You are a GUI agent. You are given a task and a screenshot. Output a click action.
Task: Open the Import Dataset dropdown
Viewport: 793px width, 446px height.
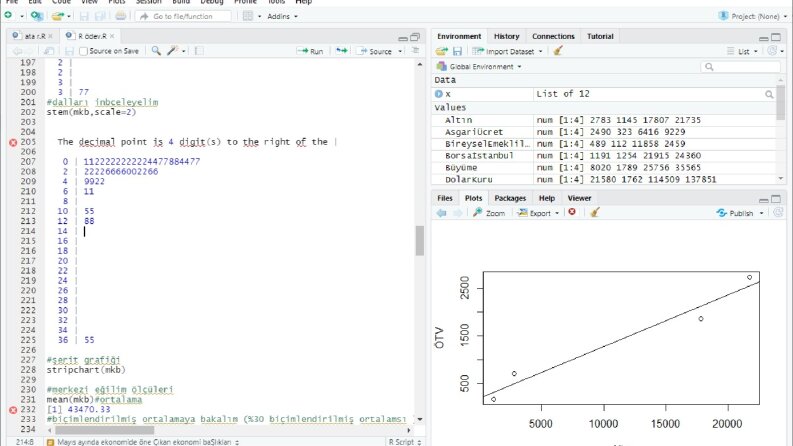point(507,51)
